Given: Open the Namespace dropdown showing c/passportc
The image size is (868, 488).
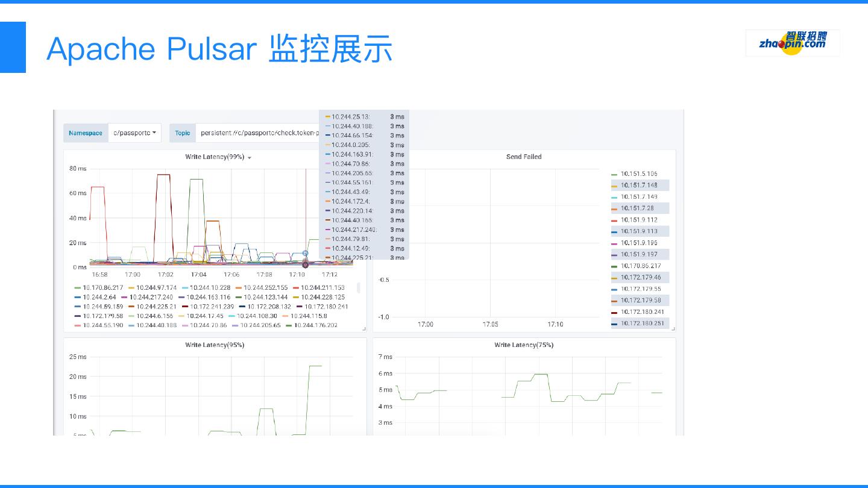Looking at the screenshot, I should pyautogui.click(x=135, y=133).
